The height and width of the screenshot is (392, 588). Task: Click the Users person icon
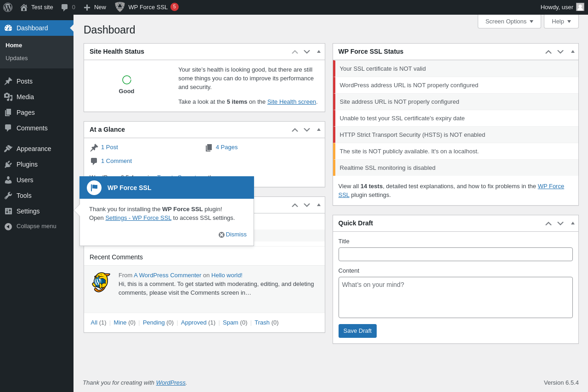[8, 180]
